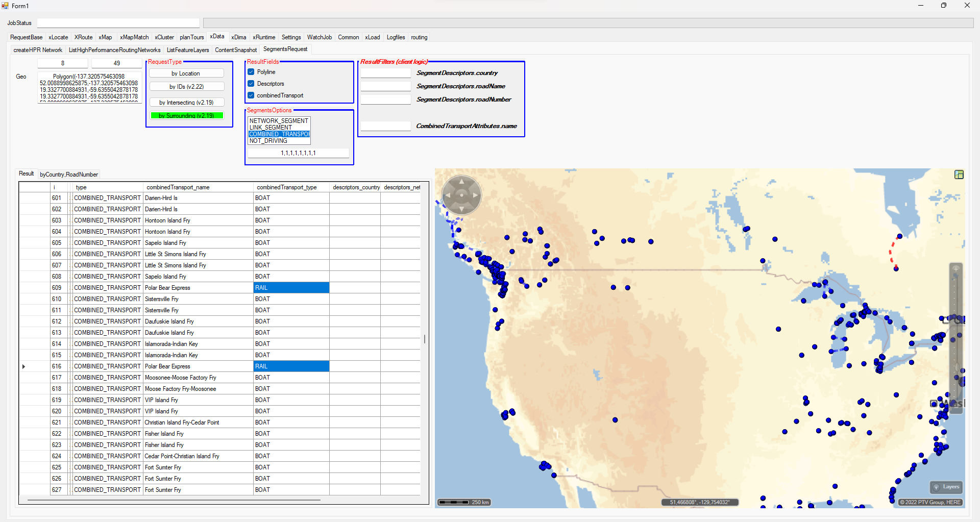Open the ListFeatureLayers tab
Image resolution: width=980 pixels, height=522 pixels.
coord(188,50)
